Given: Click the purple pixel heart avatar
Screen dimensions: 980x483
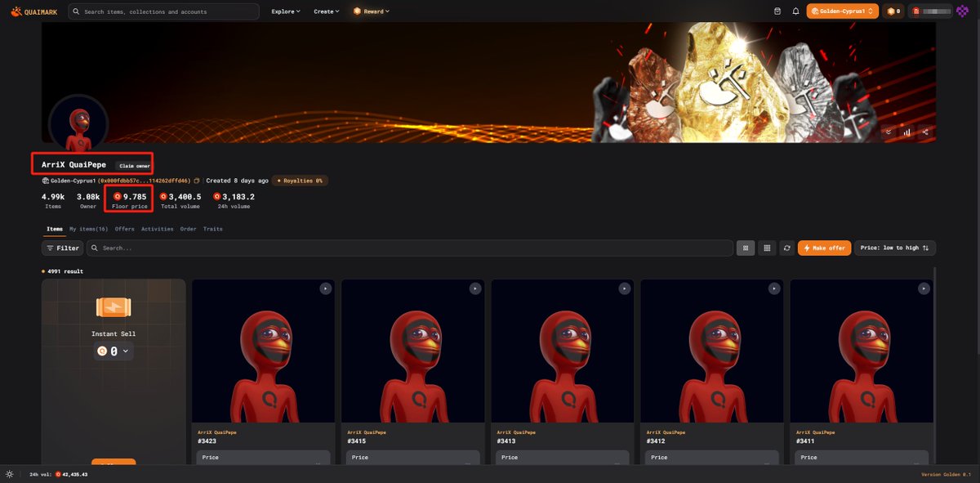Looking at the screenshot, I should 962,11.
